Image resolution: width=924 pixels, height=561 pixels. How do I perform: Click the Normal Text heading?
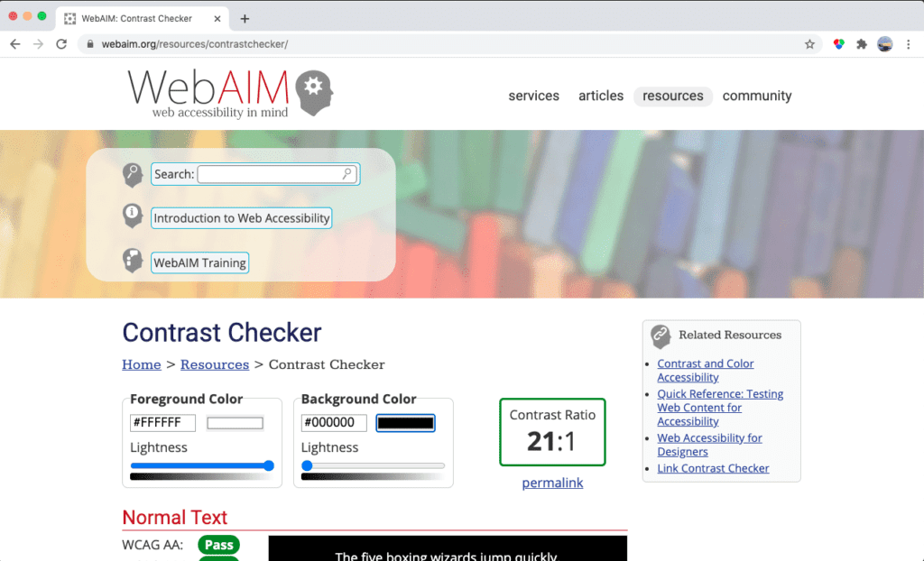pyautogui.click(x=174, y=518)
